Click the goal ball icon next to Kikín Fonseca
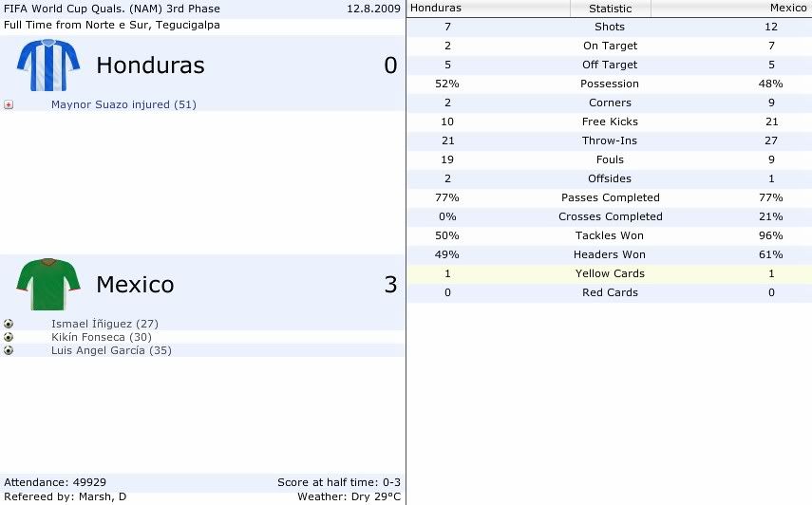Viewport: 812px width, 505px height. click(9, 337)
